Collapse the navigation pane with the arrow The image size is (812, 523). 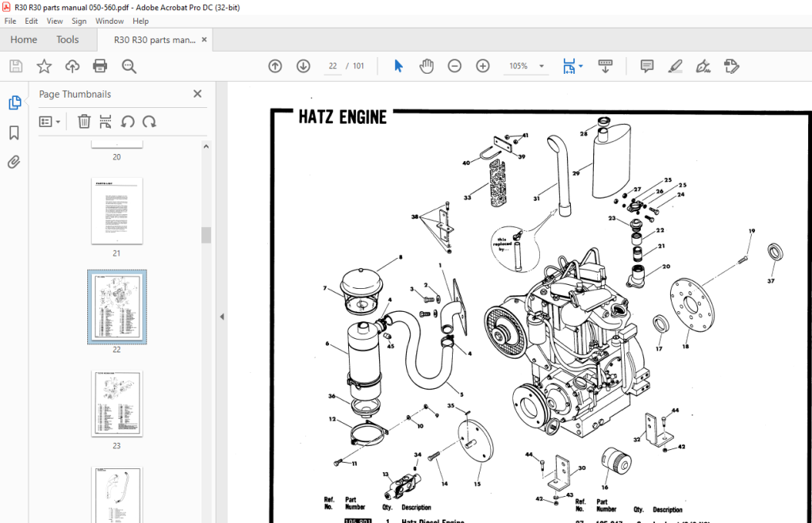[222, 316]
